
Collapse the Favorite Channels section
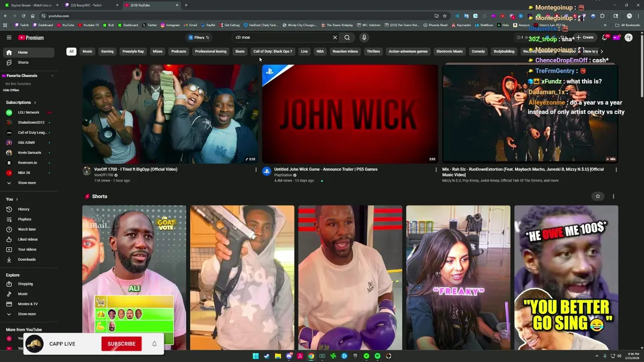pos(52,75)
